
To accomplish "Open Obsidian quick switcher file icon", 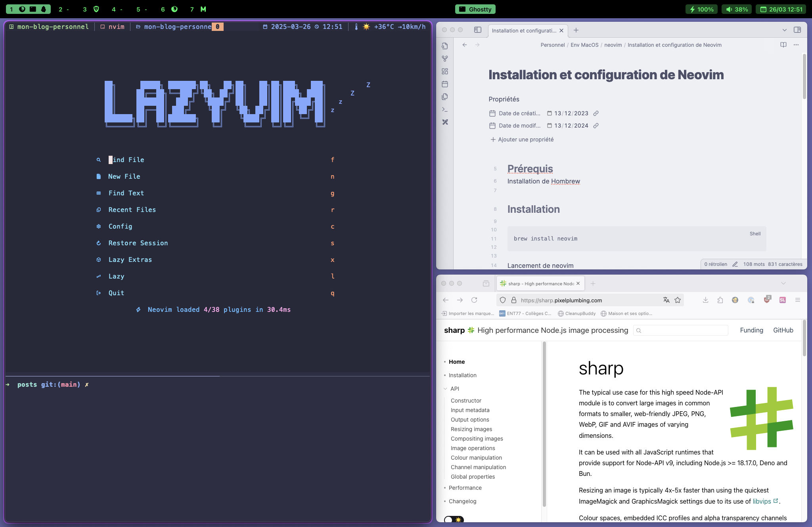I will (x=445, y=46).
